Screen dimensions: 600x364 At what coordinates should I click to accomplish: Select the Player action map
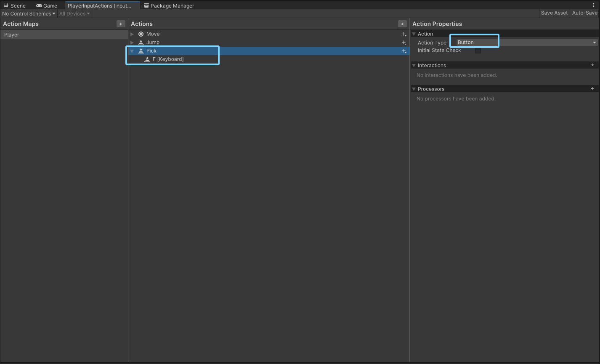click(12, 35)
